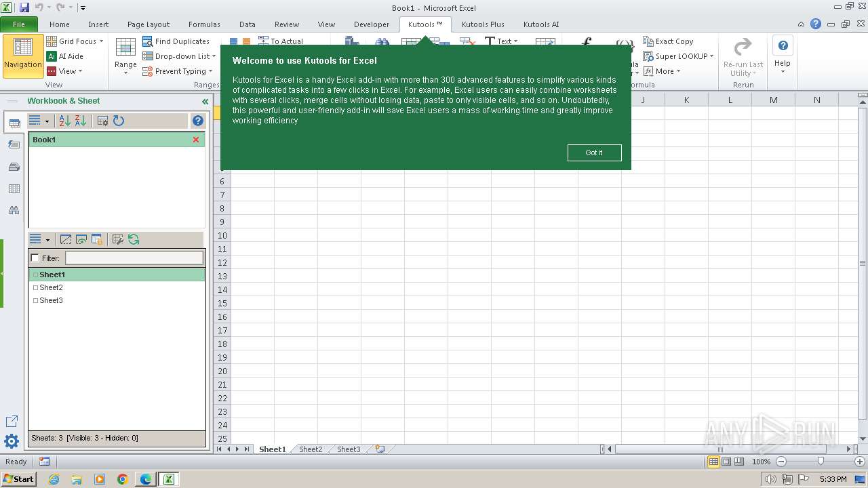This screenshot has width=868, height=488.
Task: Open Find and Replace binoculars icon
Action: click(x=14, y=211)
